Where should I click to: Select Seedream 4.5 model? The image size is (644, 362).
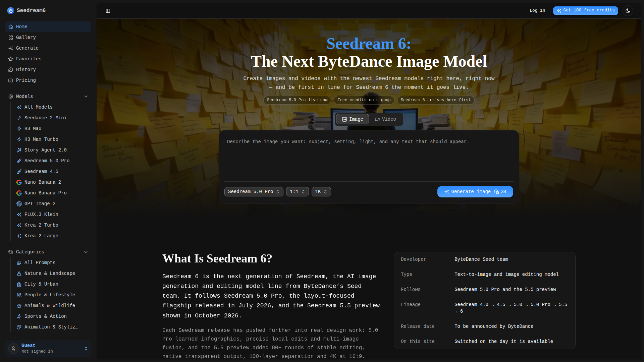tap(52, 172)
